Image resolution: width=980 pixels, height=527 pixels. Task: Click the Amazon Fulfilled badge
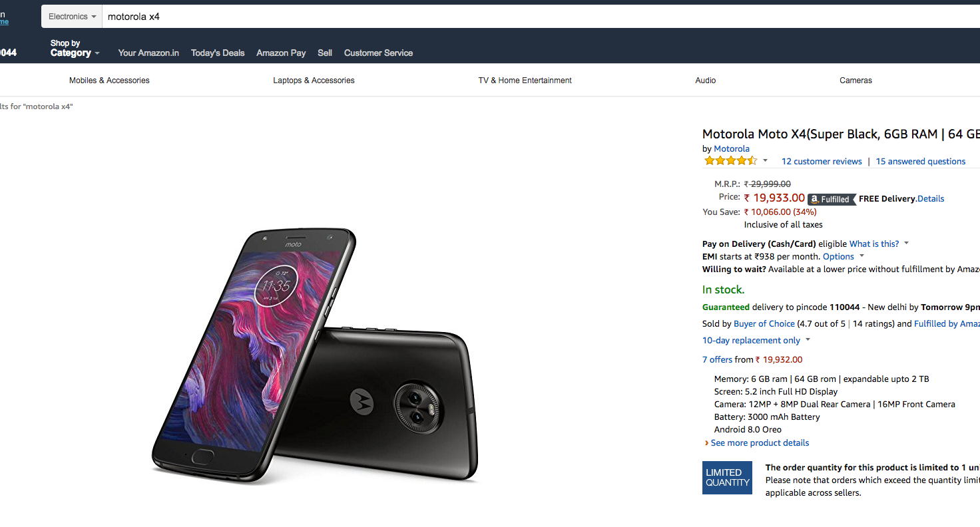click(831, 199)
